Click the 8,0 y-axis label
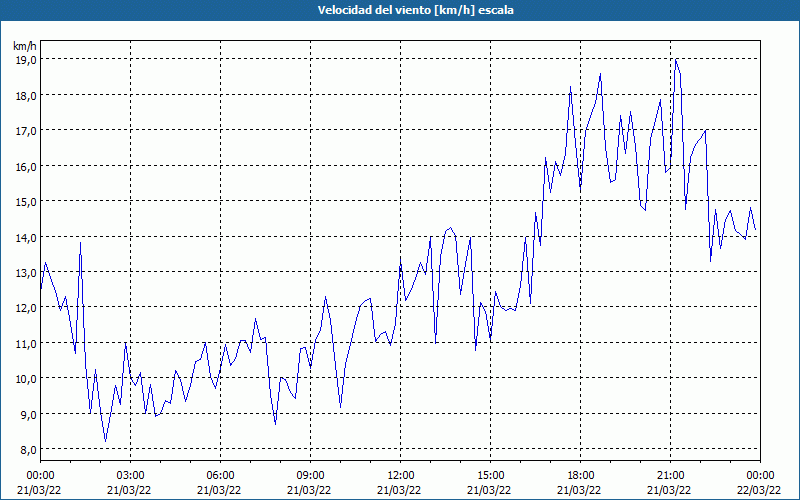This screenshot has height=500, width=800. tap(28, 449)
